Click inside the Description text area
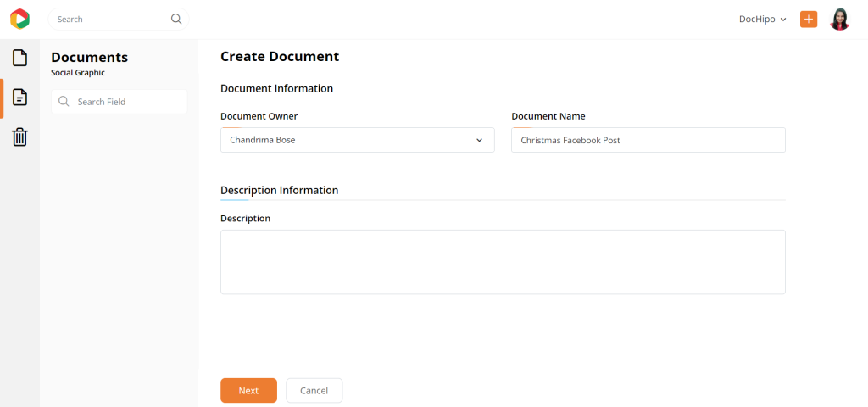Image resolution: width=868 pixels, height=407 pixels. 503,262
